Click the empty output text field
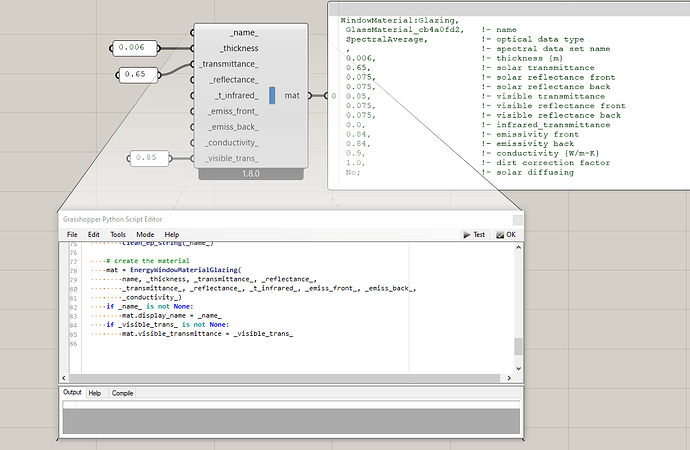The height and width of the screenshot is (450, 690). (291, 405)
